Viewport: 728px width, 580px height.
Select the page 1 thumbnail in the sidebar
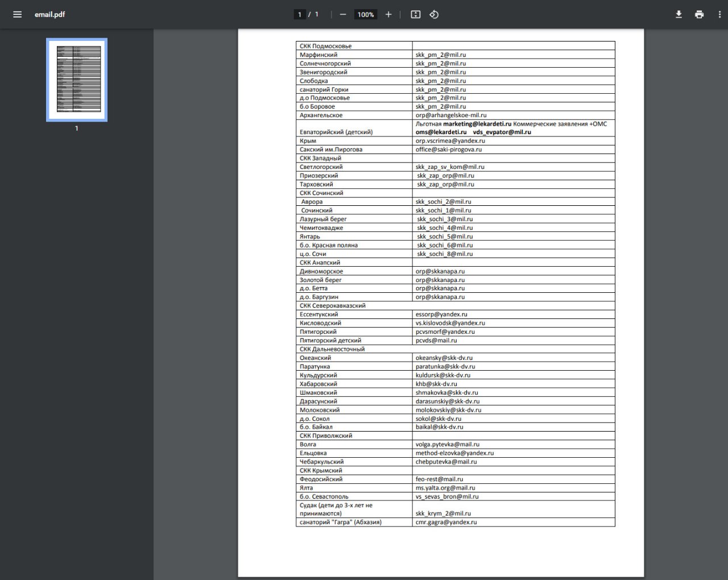(77, 80)
